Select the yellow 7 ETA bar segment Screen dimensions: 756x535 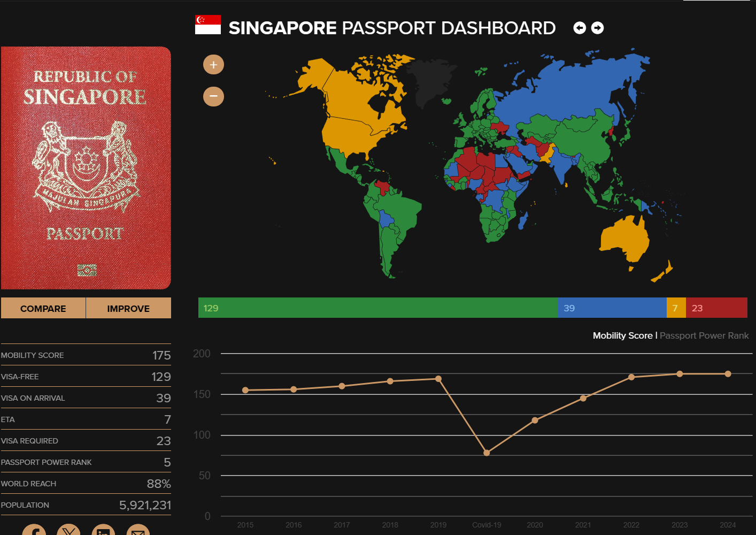676,308
